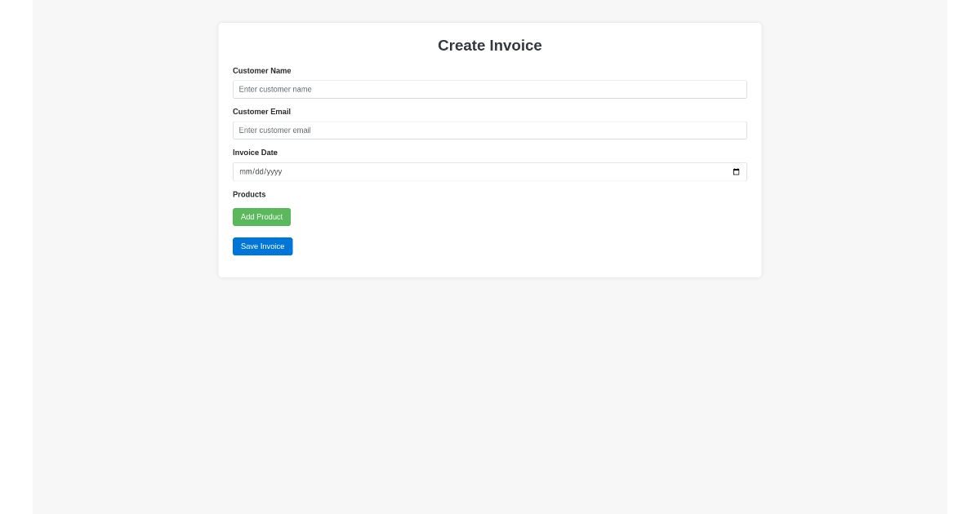The height and width of the screenshot is (514, 980).
Task: Click the "Enter customer name" placeholder text
Action: tap(275, 89)
